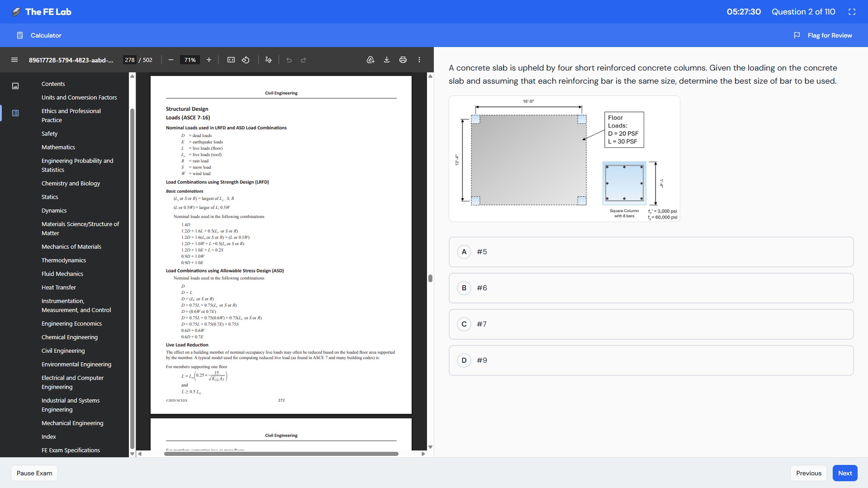This screenshot has width=868, height=488.
Task: Click the Flag for Review icon
Action: coord(797,35)
